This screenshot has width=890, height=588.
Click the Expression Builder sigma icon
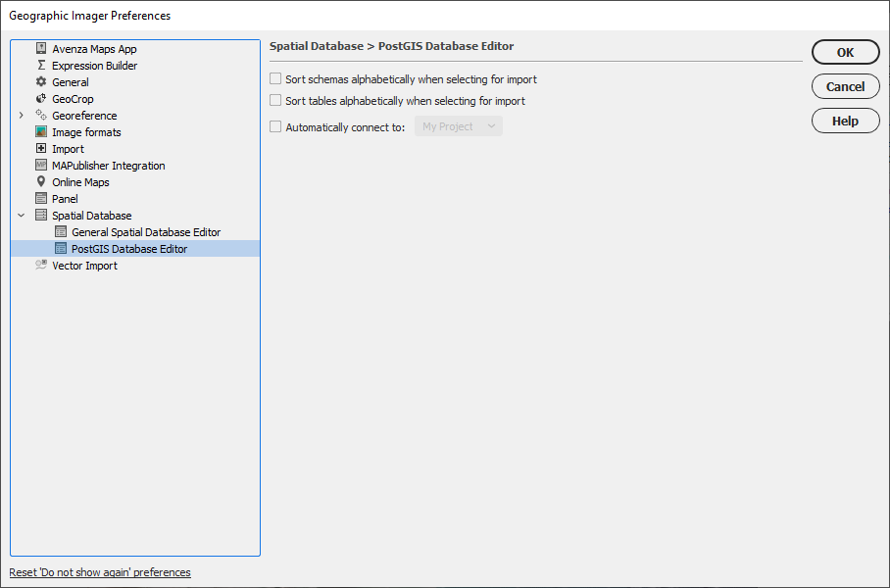41,66
